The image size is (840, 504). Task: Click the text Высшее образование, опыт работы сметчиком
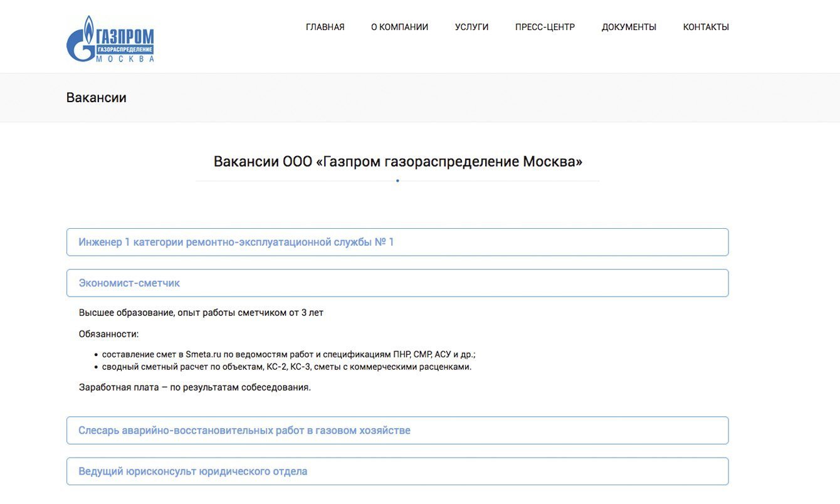[201, 313]
